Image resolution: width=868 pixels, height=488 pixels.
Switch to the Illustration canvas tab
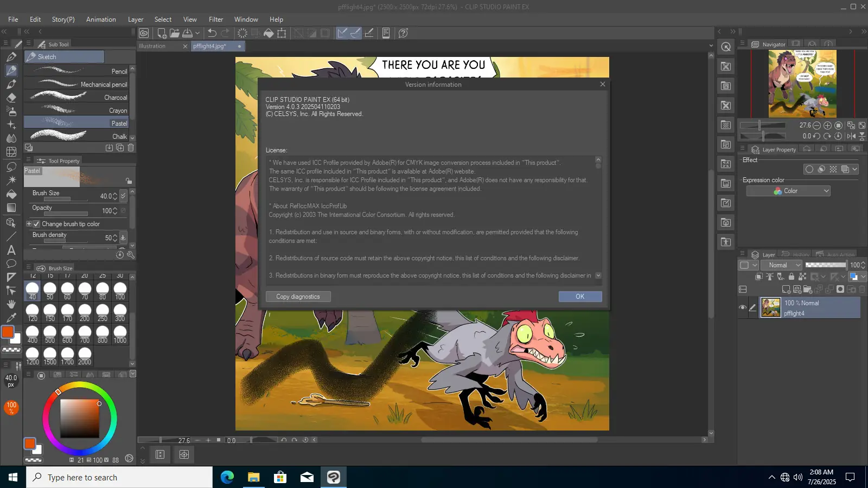click(x=152, y=46)
